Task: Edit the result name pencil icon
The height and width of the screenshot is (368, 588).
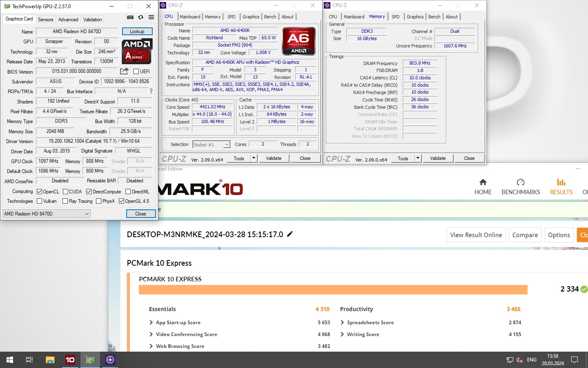Action: click(290, 234)
